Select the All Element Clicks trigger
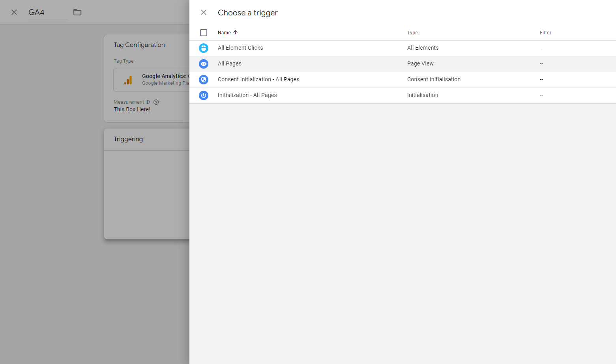The width and height of the screenshot is (616, 364). 403,48
